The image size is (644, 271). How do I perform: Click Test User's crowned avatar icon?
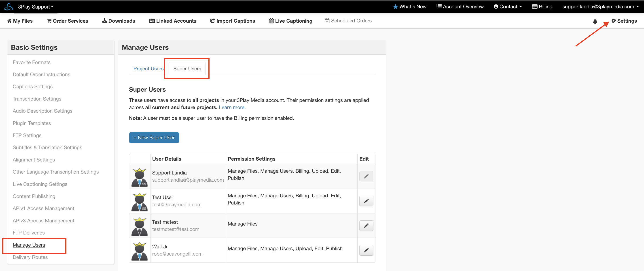click(140, 202)
